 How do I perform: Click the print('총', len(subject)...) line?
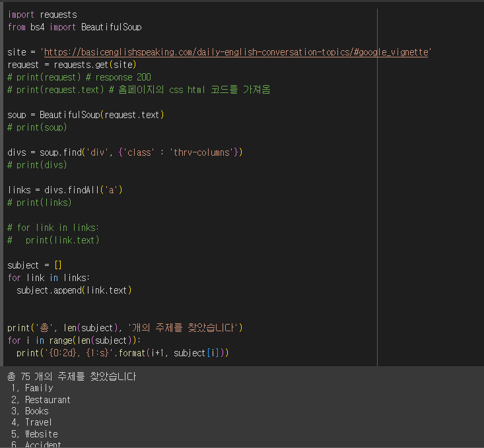pyautogui.click(x=125, y=328)
